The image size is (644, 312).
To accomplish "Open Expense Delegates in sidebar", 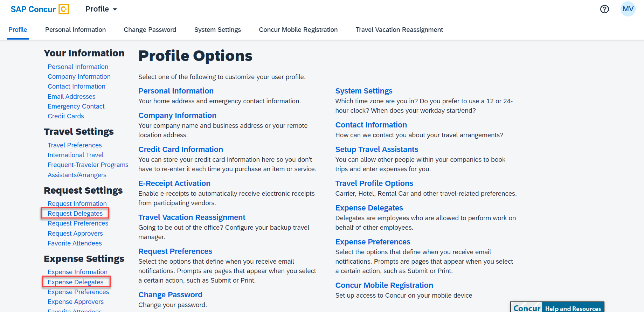I will 76,282.
